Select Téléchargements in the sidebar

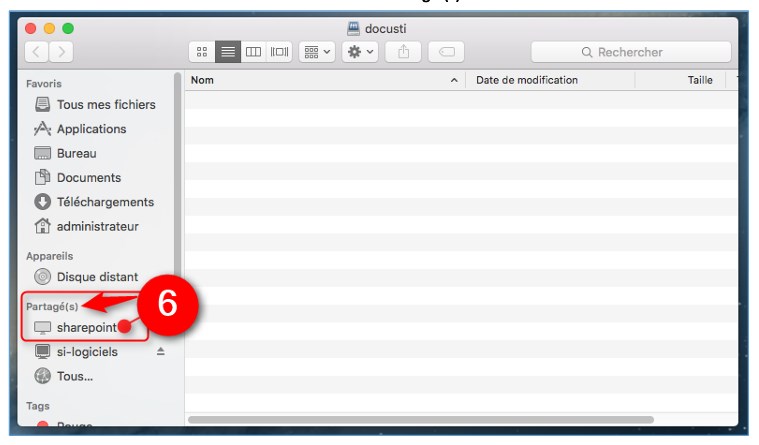(x=105, y=202)
